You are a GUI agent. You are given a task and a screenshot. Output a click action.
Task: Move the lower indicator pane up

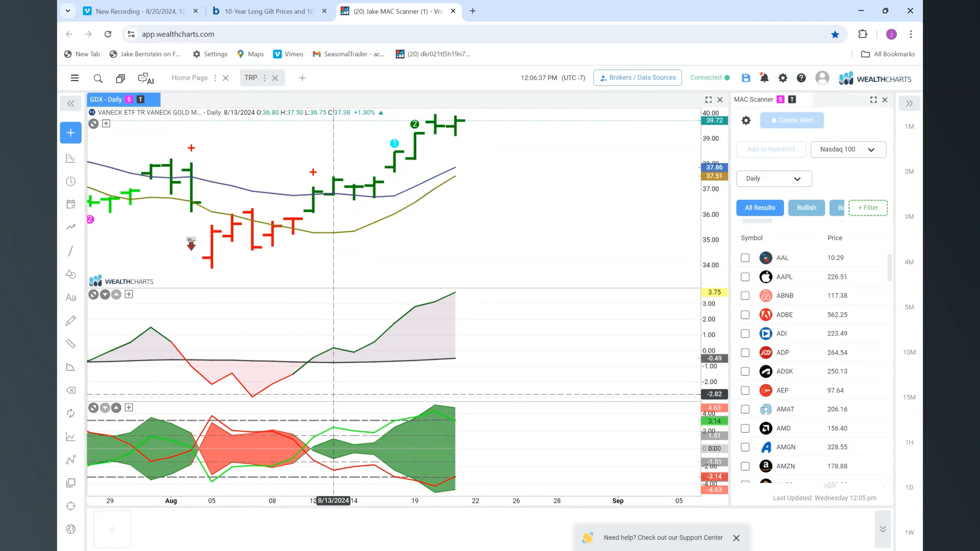116,408
